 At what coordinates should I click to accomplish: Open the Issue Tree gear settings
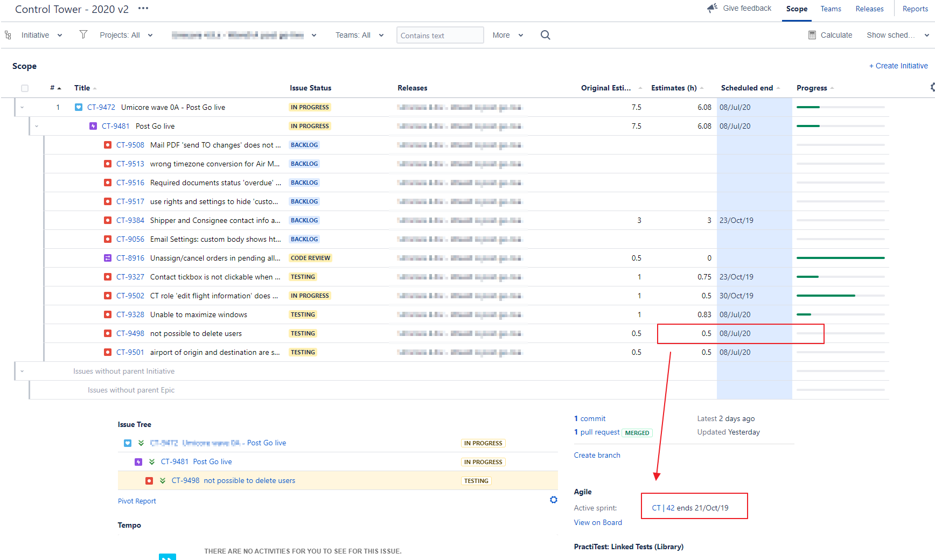coord(553,500)
